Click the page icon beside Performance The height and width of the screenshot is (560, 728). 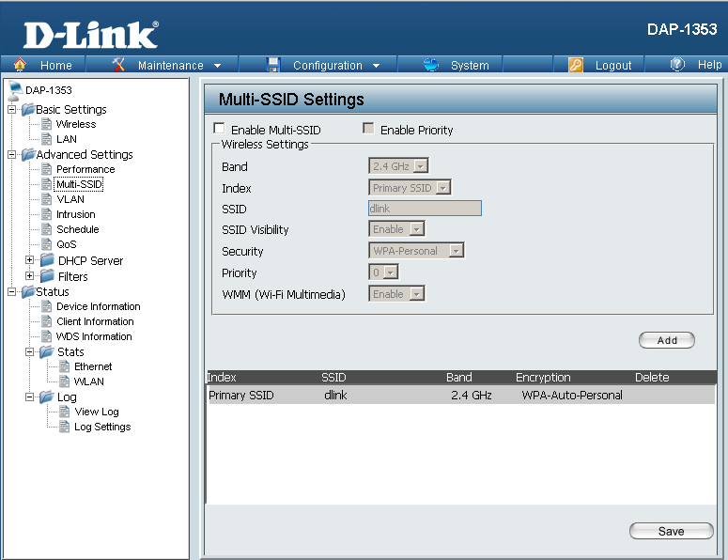point(46,169)
